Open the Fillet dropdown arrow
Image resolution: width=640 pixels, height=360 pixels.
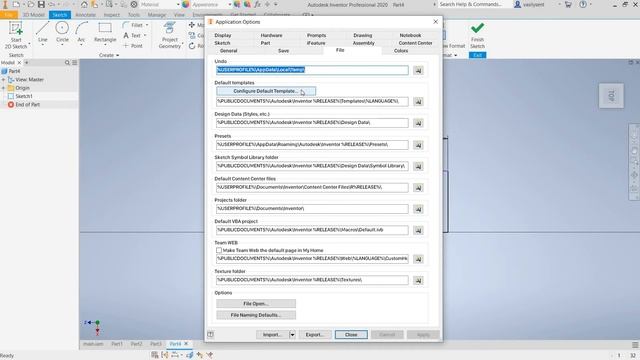pos(147,25)
